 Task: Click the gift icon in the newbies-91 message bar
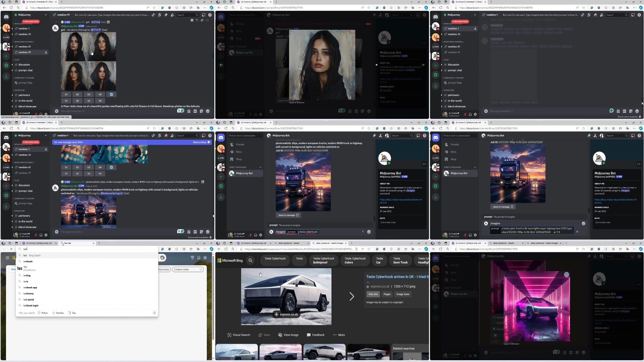pyautogui.click(x=189, y=111)
